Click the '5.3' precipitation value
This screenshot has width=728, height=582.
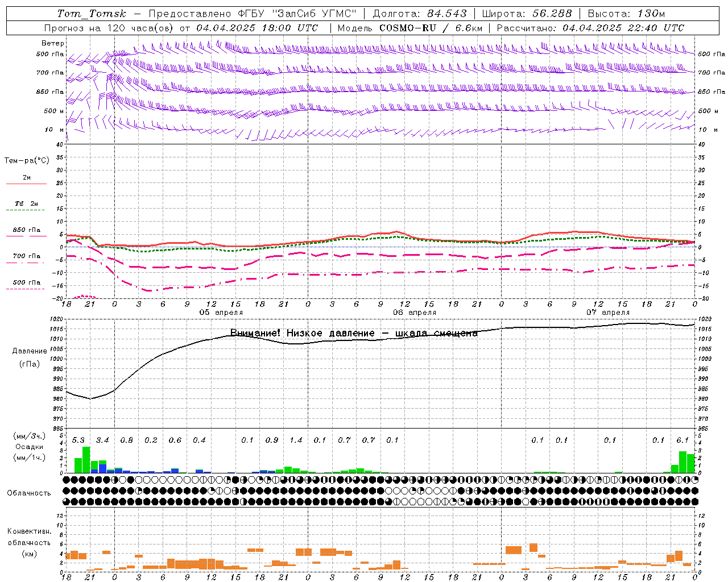click(78, 440)
